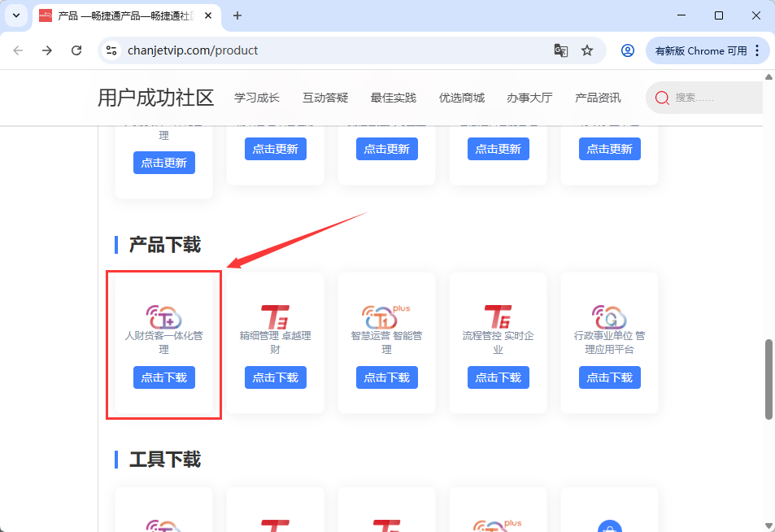Viewport: 775px width, 532px height.
Task: Click the 产品下载 section heading
Action: [x=165, y=245]
